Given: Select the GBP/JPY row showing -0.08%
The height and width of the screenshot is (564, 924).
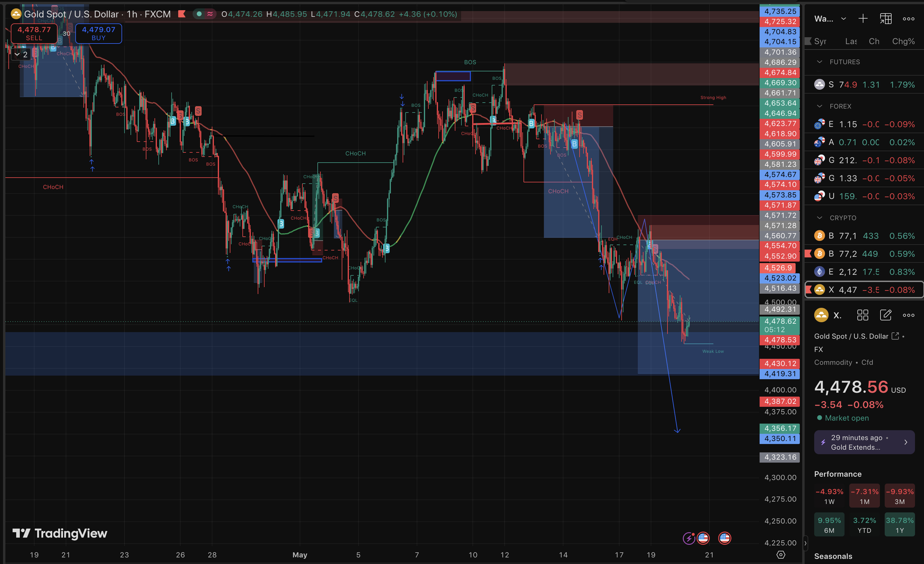Looking at the screenshot, I should (x=864, y=160).
